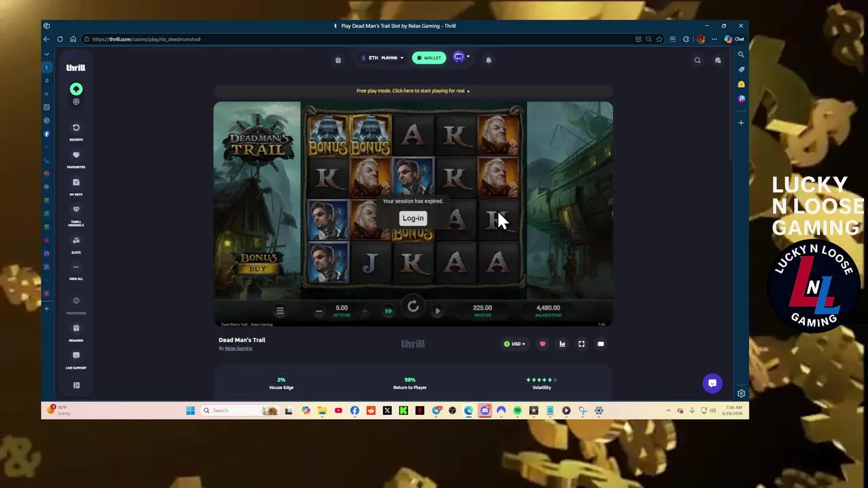Open Live Support in the sidebar

tap(76, 360)
